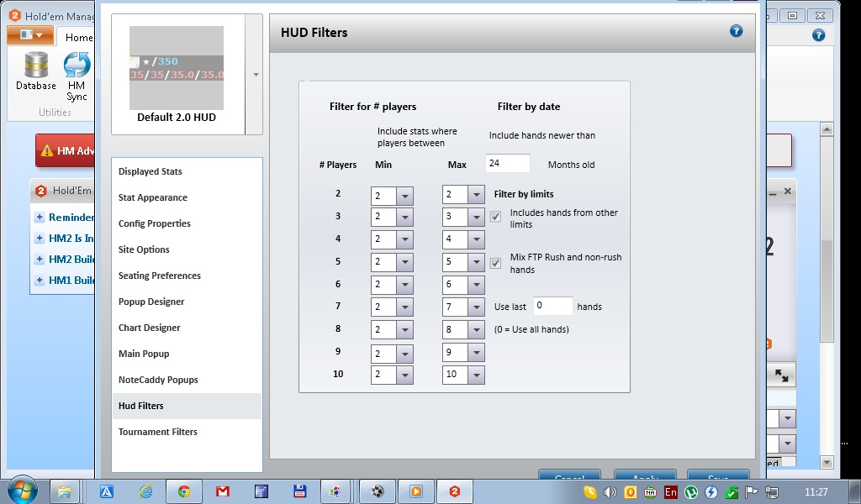The width and height of the screenshot is (861, 504).
Task: Toggle Mix FTP Rush and non-rush hands
Action: tap(495, 263)
